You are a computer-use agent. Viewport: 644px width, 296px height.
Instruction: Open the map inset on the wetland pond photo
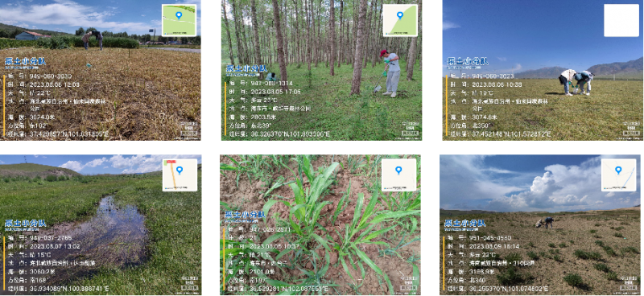[x=180, y=175]
